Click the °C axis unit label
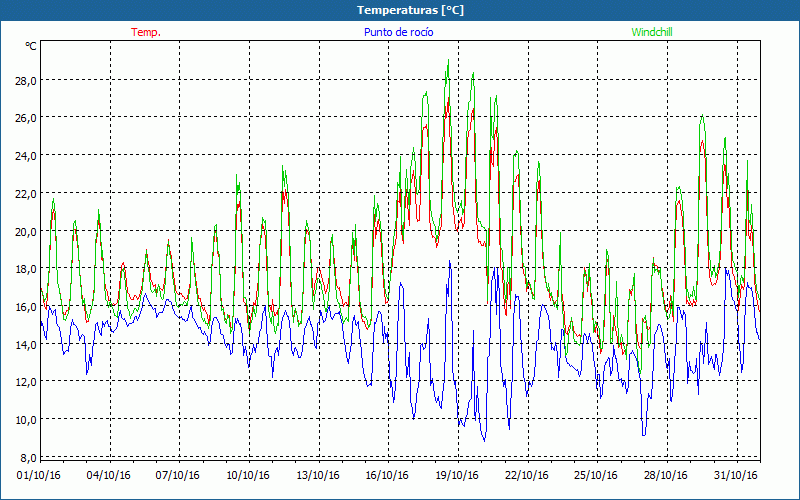The image size is (800, 500). click(x=31, y=46)
